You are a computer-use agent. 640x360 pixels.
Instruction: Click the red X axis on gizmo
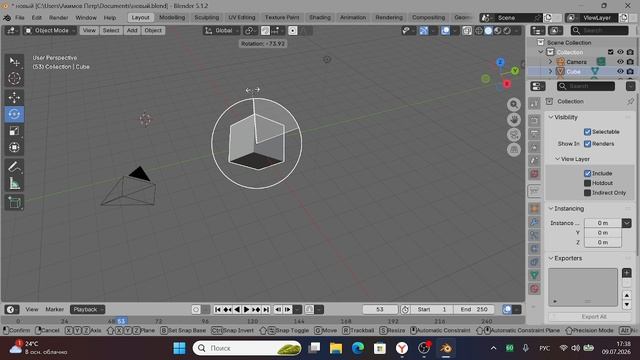click(507, 84)
